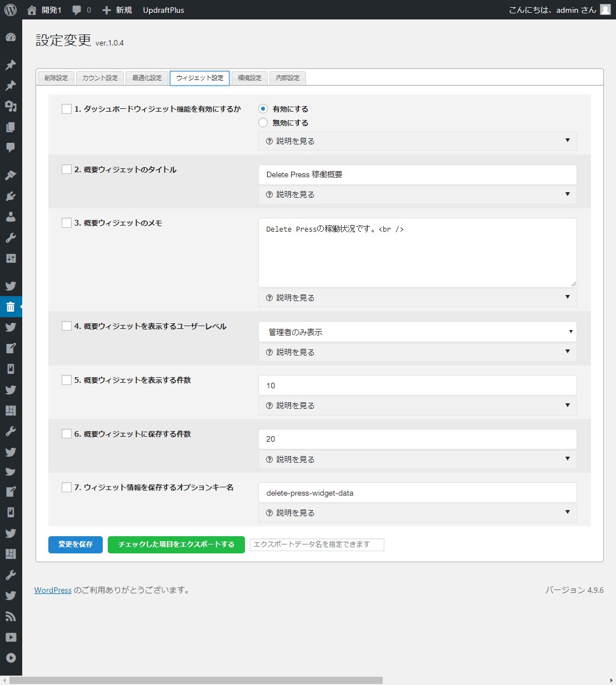Switch to the 最適化設定 tab
Viewport: 616px width, 685px height.
pos(147,78)
